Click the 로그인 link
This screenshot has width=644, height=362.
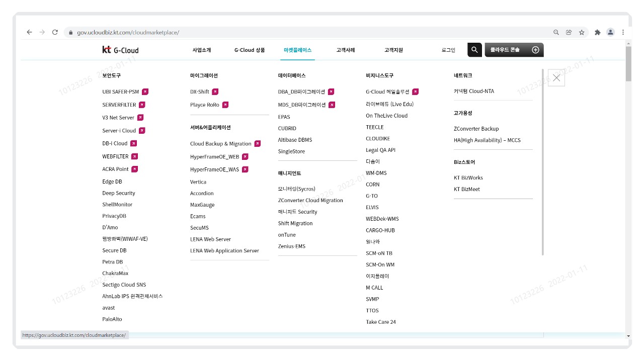448,50
